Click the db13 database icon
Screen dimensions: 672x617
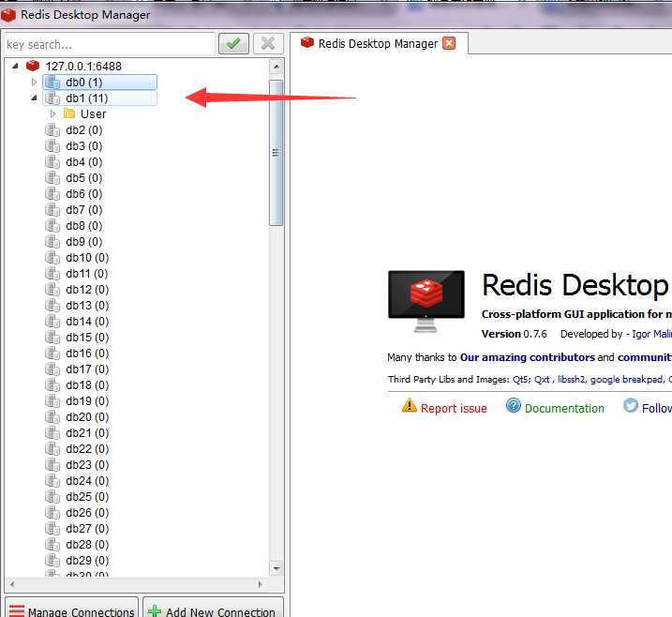[52, 306]
